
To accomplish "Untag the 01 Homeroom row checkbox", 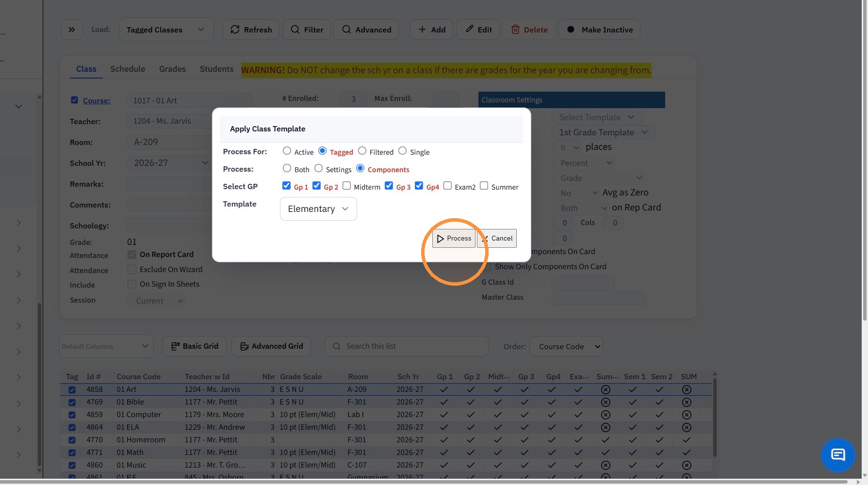I will (x=72, y=440).
